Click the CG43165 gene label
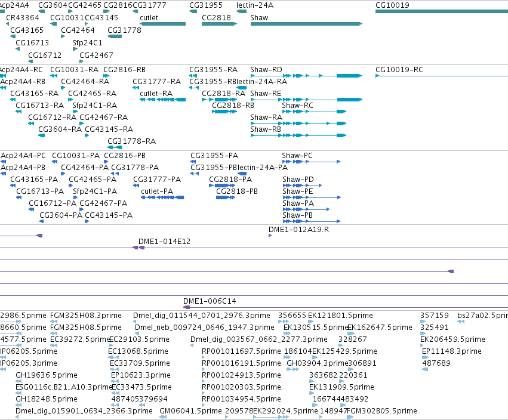 pos(27,30)
